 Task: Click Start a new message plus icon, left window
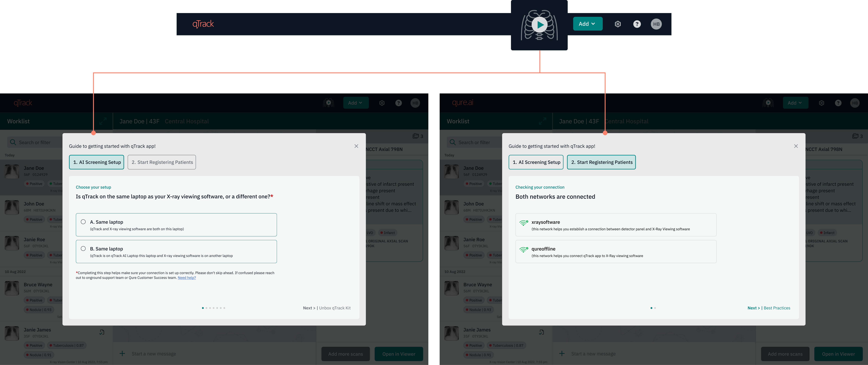point(122,353)
